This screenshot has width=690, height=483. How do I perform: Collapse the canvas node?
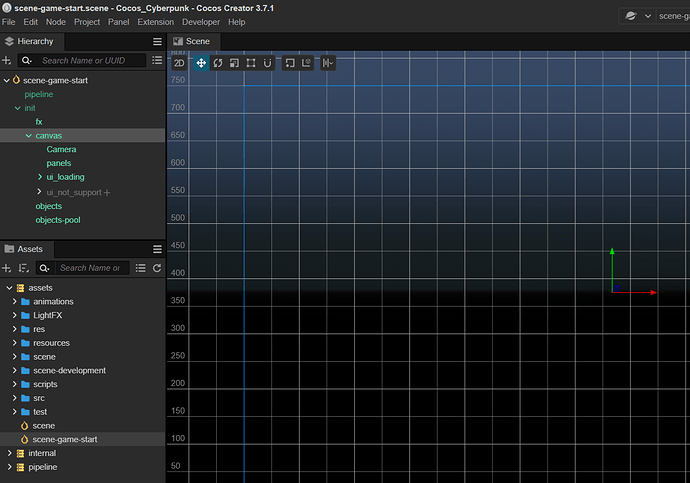pos(29,135)
